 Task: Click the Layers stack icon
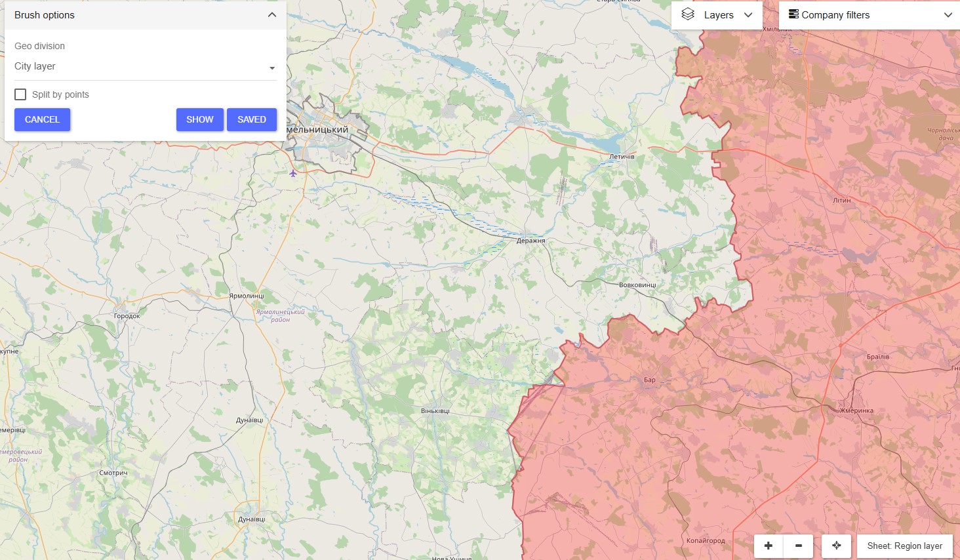[x=687, y=14]
